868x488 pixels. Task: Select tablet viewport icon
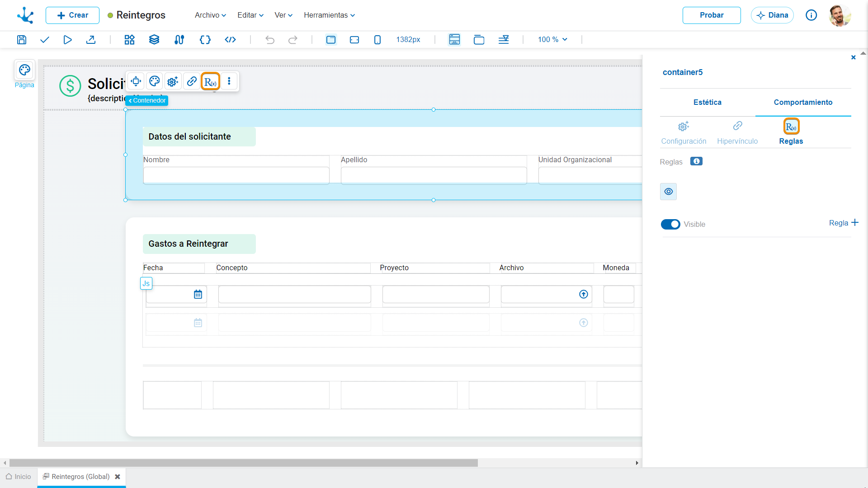(354, 40)
